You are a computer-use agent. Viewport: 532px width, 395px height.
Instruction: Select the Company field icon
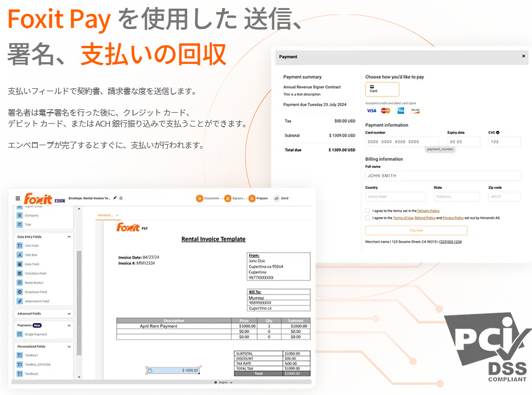[20, 215]
